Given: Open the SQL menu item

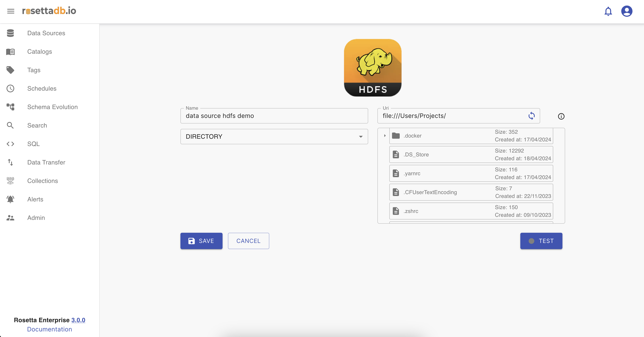Looking at the screenshot, I should click(33, 144).
